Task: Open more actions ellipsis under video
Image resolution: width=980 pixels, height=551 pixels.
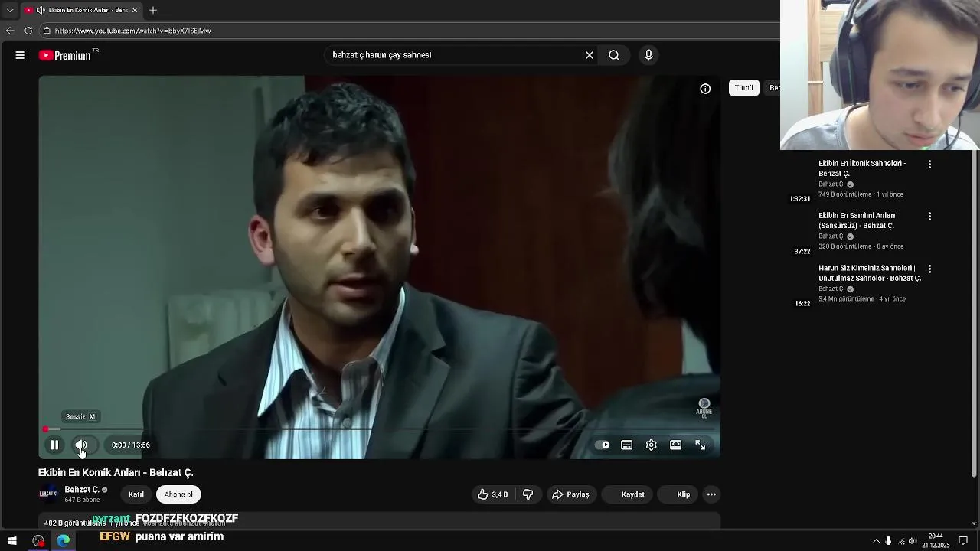Action: [x=711, y=494]
